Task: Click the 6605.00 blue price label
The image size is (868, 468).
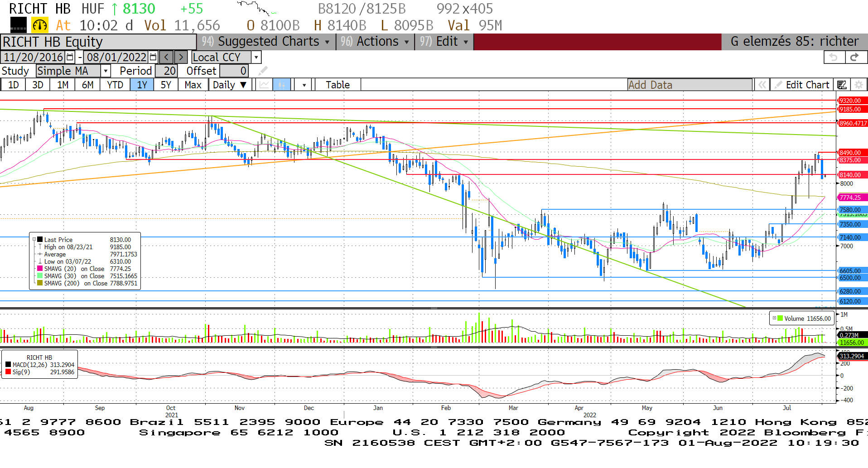Action: point(852,271)
